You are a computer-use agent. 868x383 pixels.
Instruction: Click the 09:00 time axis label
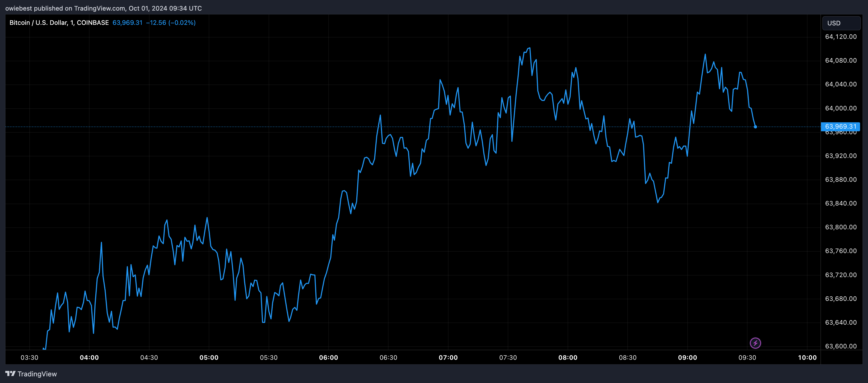click(x=687, y=358)
